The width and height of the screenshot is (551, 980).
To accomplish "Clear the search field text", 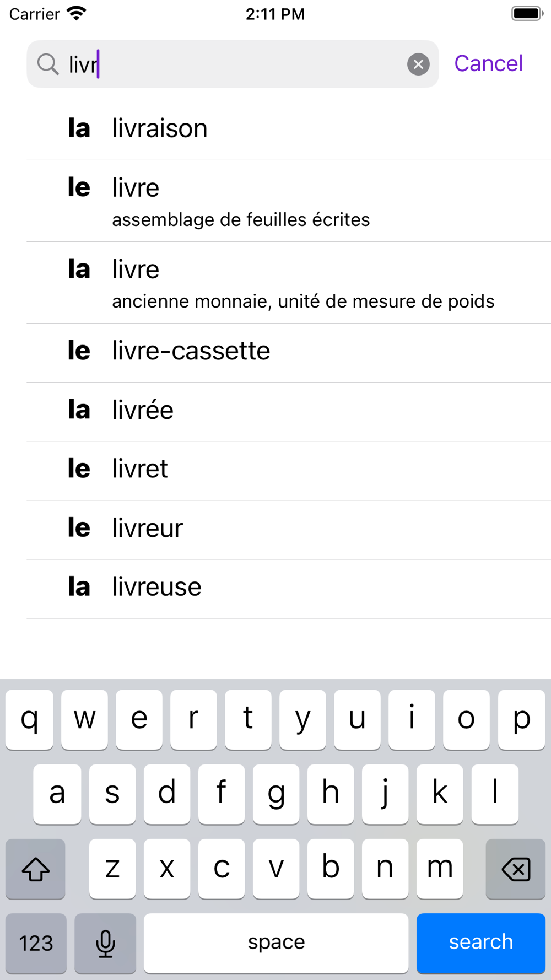I will pyautogui.click(x=418, y=64).
